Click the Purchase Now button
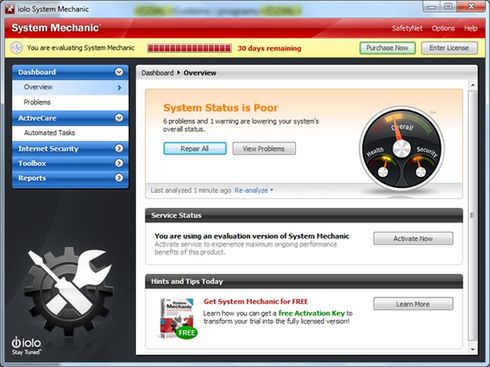This screenshot has height=367, width=490. pyautogui.click(x=387, y=48)
